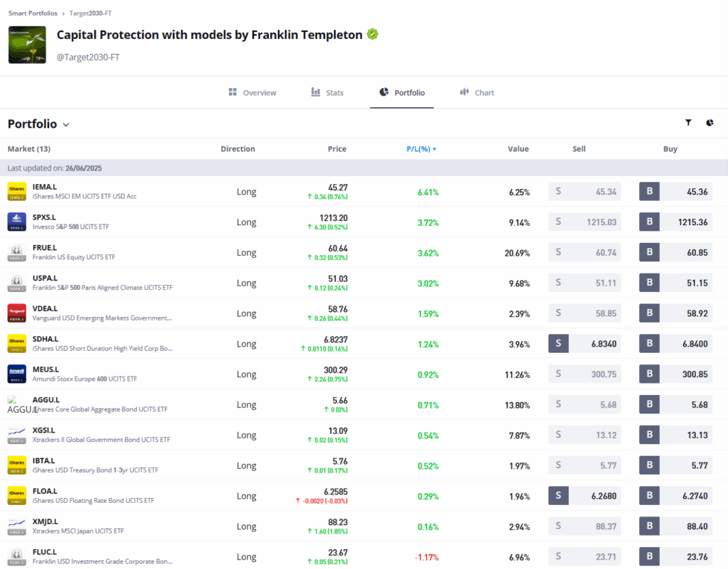Click the VDEA.L Vanguard logo
The width and height of the screenshot is (728, 569).
17,313
